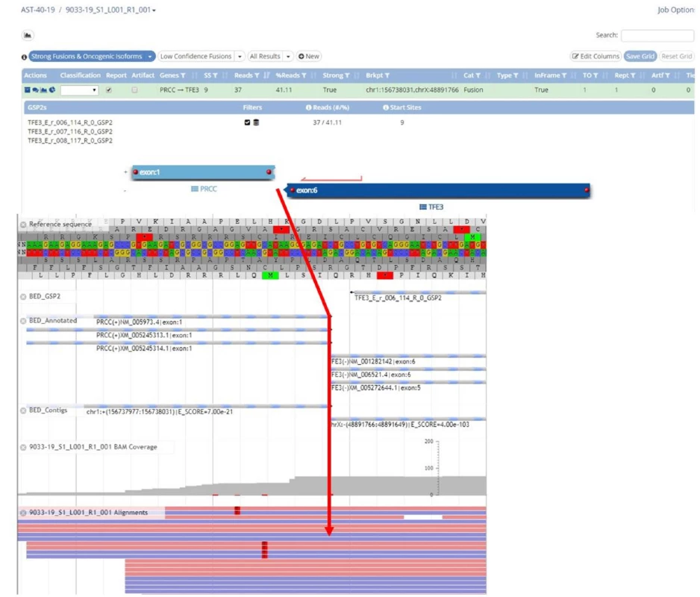Click the filter icon on Artf column

click(667, 75)
